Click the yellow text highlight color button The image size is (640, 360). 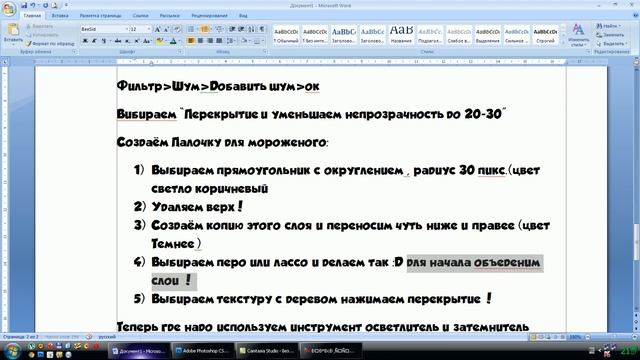coord(159,41)
